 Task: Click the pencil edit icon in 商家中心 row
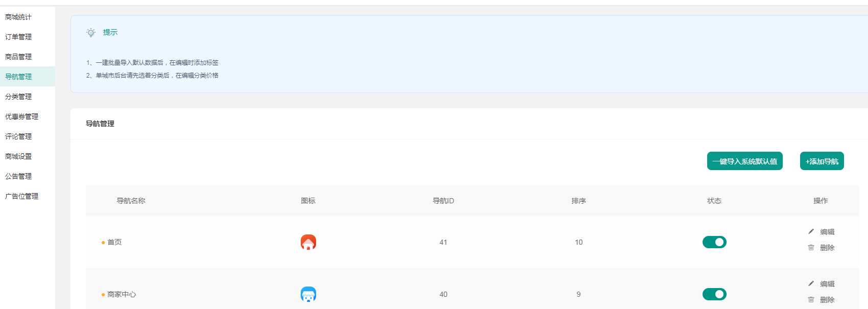[x=811, y=284]
